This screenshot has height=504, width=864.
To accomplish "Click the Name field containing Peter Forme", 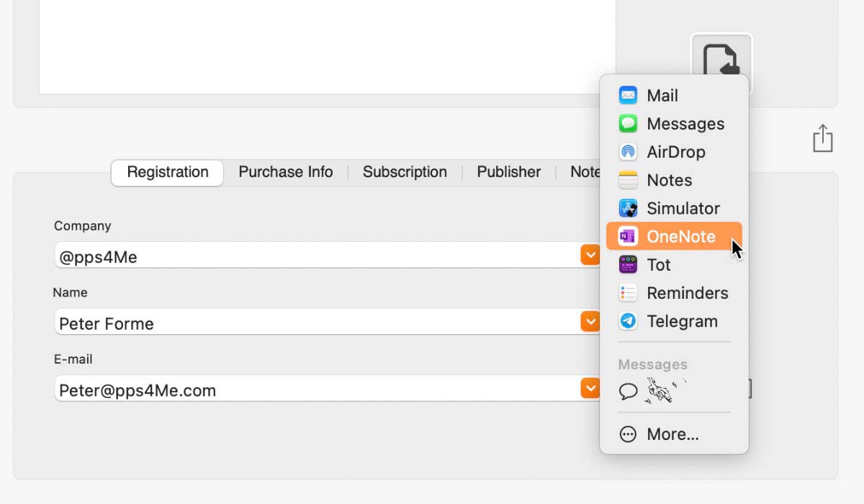I will 328,322.
